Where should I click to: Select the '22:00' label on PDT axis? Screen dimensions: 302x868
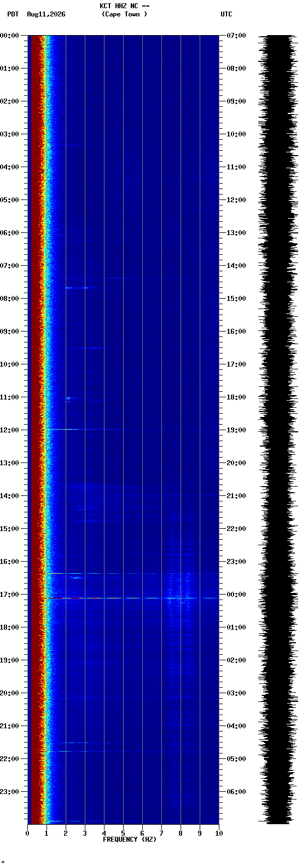(9, 759)
